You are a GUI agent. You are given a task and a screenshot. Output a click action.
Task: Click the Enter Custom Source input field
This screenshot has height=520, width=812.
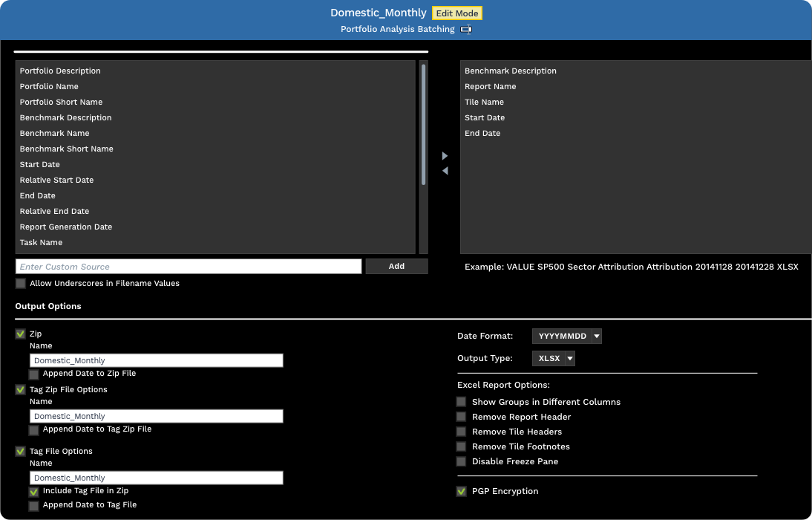click(189, 266)
